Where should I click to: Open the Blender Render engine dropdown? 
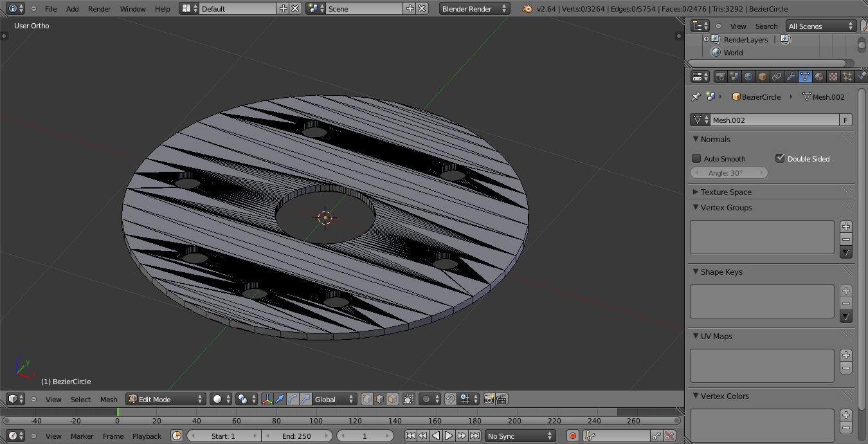point(475,8)
